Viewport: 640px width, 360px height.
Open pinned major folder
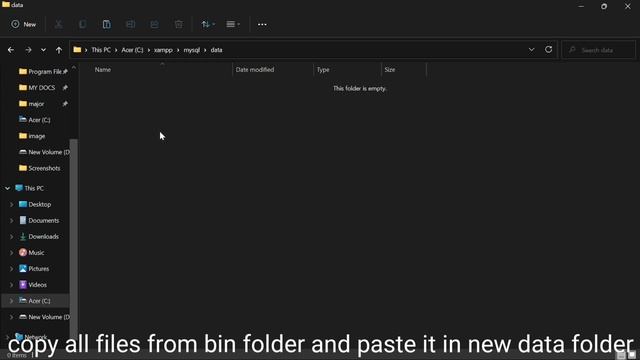pos(31,104)
